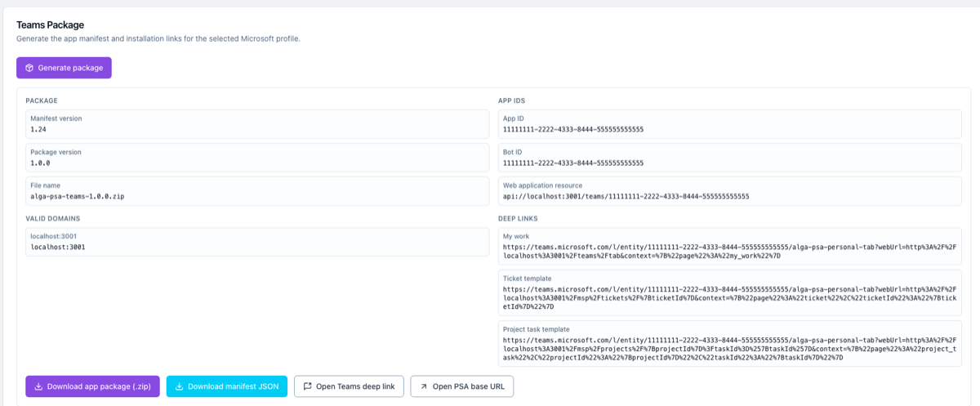Click the File name field label
The height and width of the screenshot is (406, 980).
[46, 185]
